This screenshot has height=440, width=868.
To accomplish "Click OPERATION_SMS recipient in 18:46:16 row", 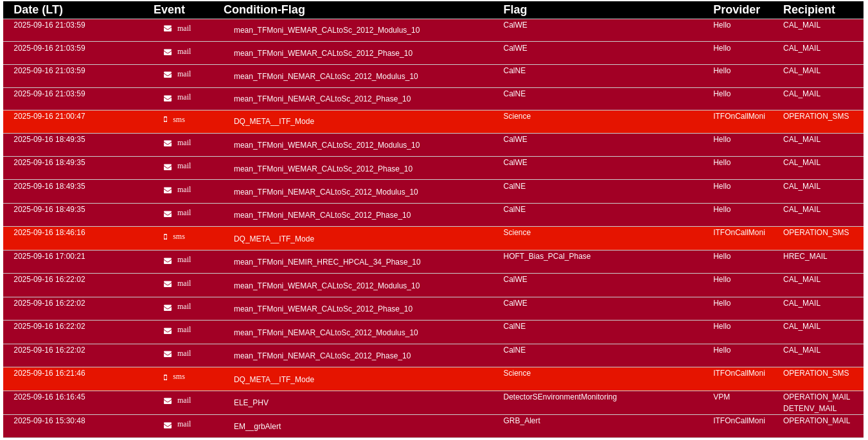I will 816,233.
